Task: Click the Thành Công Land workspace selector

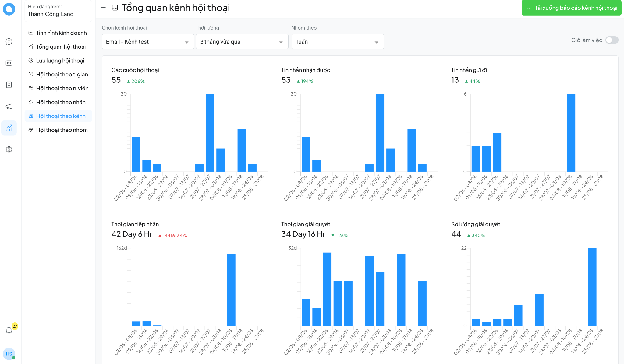Action: [58, 11]
